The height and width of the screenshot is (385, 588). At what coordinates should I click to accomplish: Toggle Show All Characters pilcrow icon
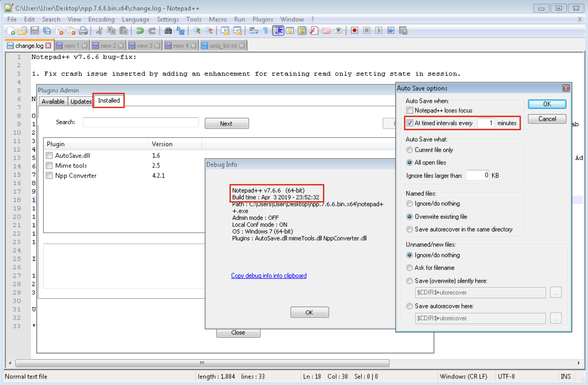266,31
